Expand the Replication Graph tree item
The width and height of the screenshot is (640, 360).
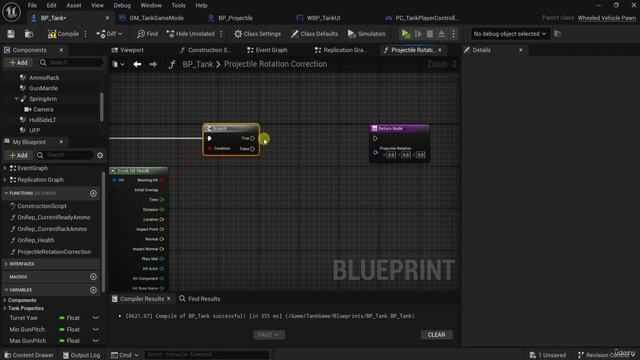[x=5, y=180]
